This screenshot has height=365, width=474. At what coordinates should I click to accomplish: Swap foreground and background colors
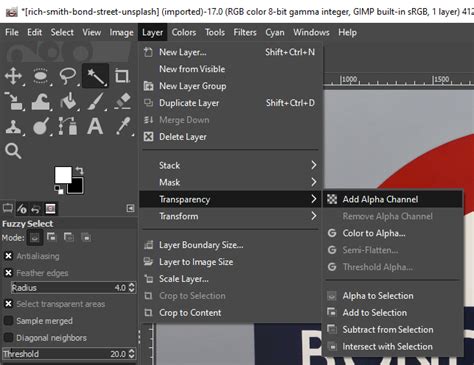(79, 171)
